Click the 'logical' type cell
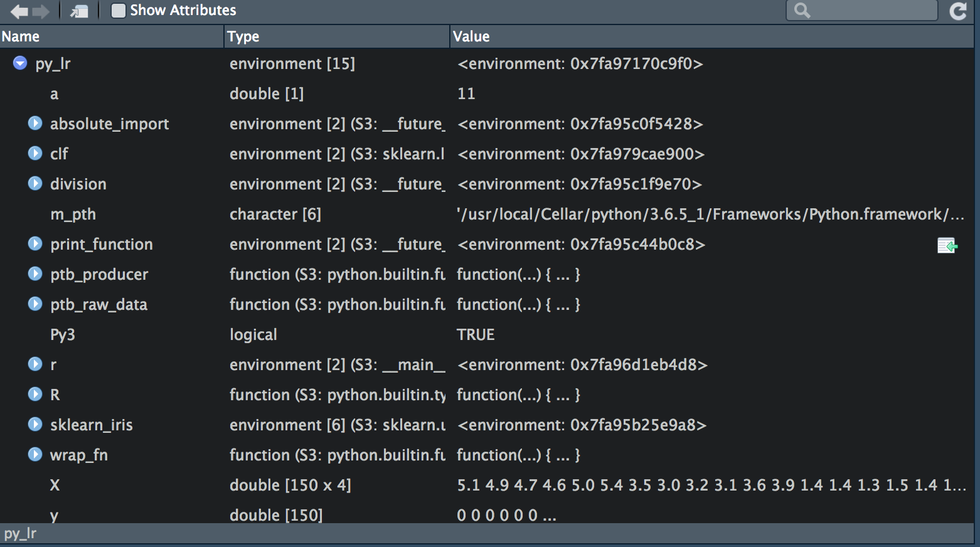The image size is (980, 547). coord(253,335)
